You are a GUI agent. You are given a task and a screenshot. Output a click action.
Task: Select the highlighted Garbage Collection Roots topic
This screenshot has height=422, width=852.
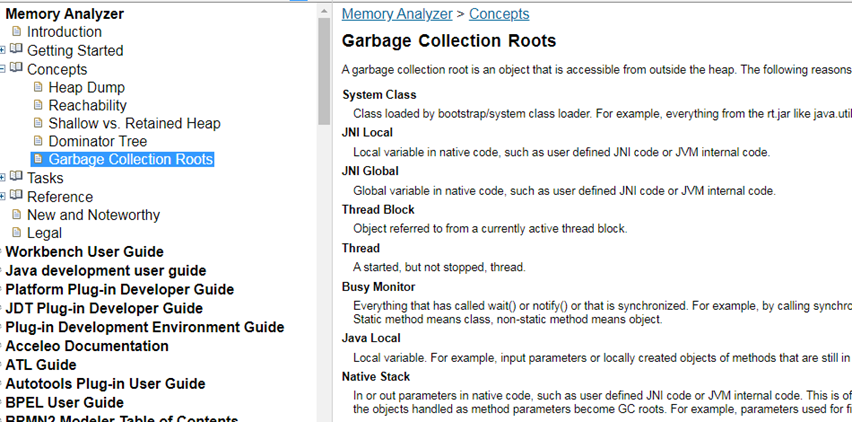click(130, 159)
